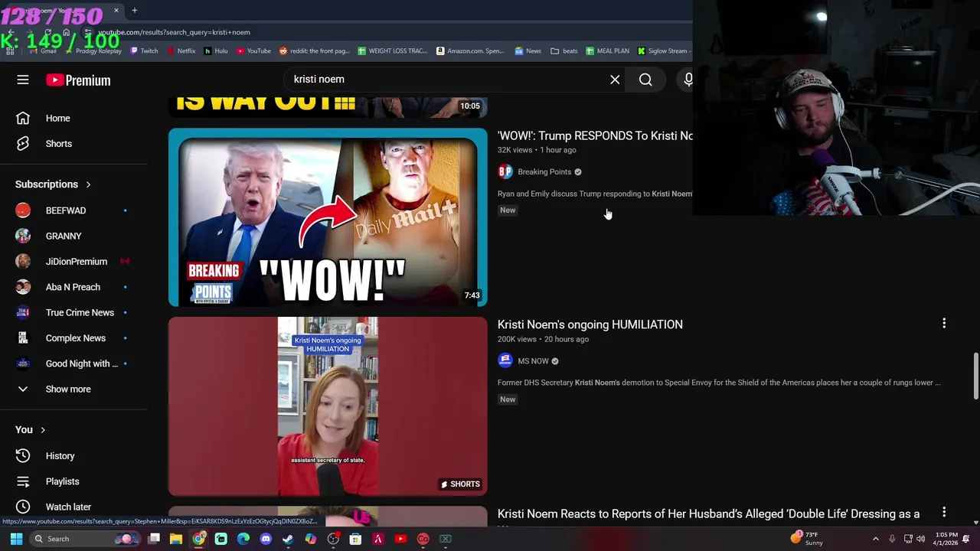Open the Windows Start menu
The image size is (980, 551).
(x=16, y=539)
